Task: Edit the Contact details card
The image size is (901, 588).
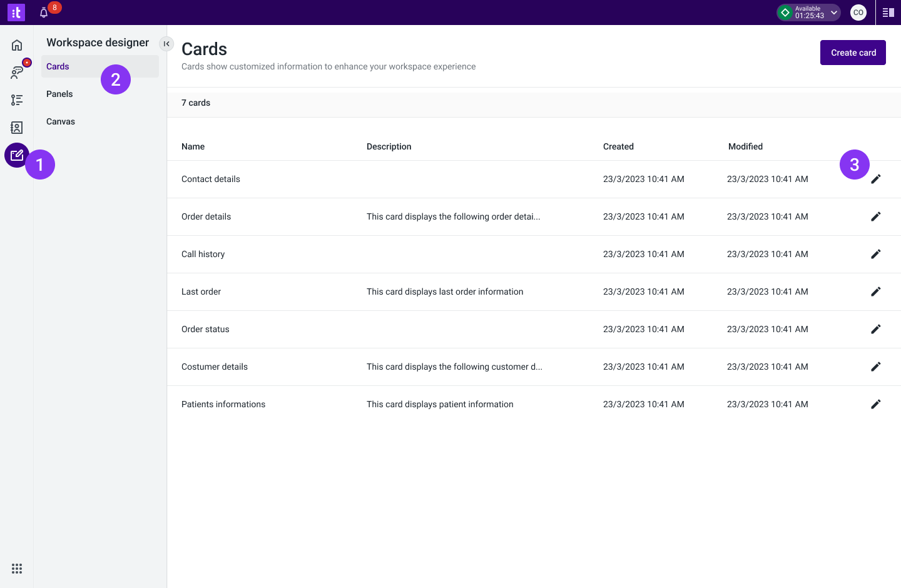Action: pos(876,179)
